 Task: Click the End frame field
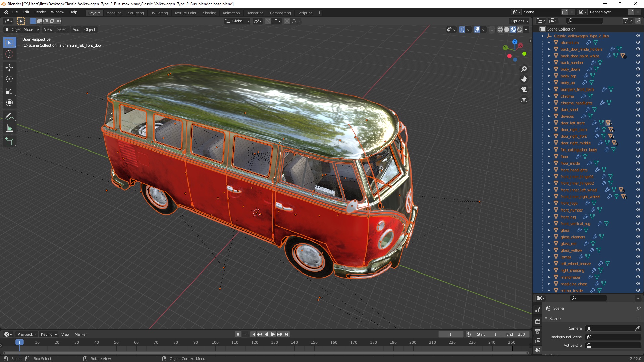pyautogui.click(x=516, y=334)
